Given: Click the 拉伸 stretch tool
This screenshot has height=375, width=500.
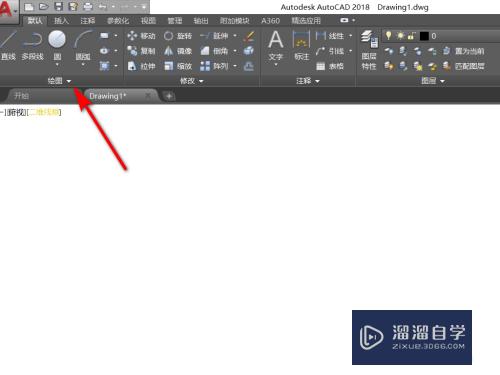Looking at the screenshot, I should pyautogui.click(x=141, y=66).
